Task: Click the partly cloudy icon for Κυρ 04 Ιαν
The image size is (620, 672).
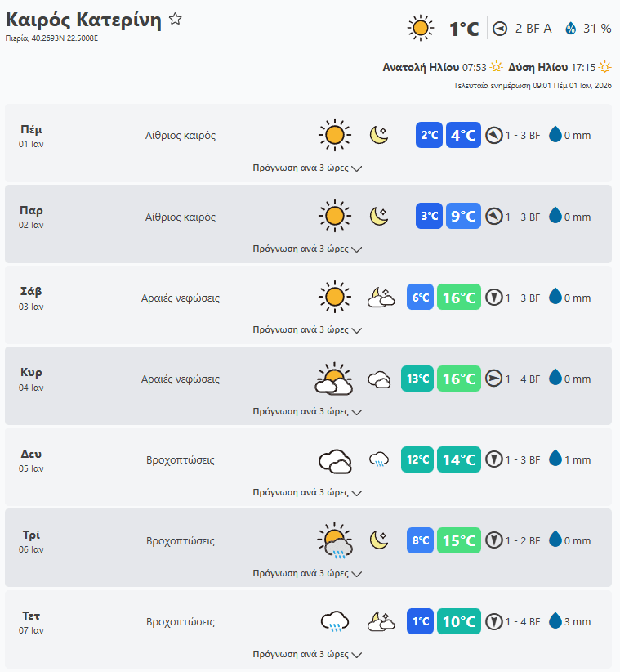Action: coord(334,379)
